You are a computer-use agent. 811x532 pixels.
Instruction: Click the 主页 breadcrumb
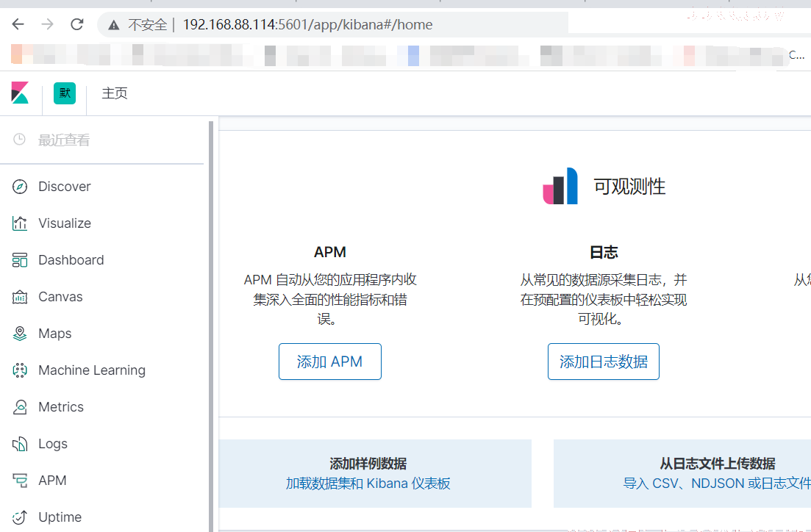coord(114,93)
